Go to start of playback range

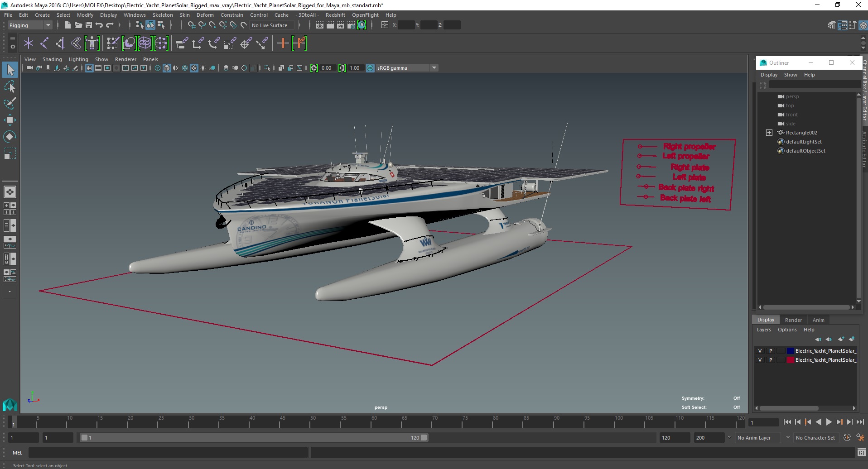(x=787, y=422)
